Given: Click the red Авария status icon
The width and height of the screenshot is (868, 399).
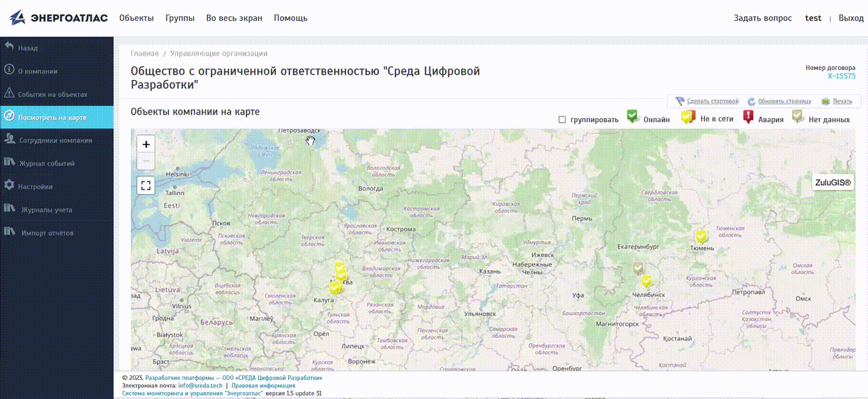Looking at the screenshot, I should click(749, 117).
